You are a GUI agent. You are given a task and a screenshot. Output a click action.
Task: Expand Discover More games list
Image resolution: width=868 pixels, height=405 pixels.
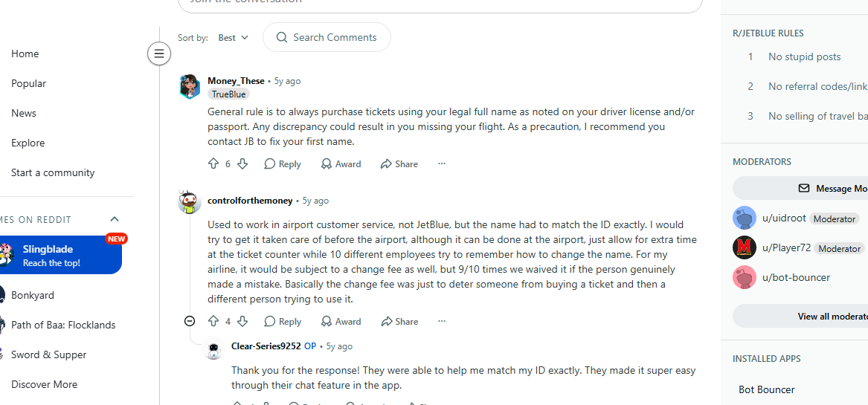45,384
